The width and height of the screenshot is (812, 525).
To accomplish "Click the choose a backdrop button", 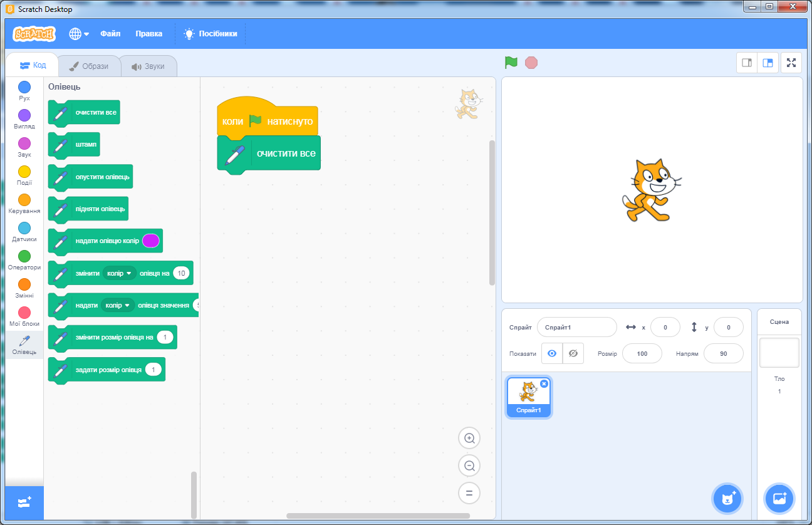I will [x=779, y=499].
